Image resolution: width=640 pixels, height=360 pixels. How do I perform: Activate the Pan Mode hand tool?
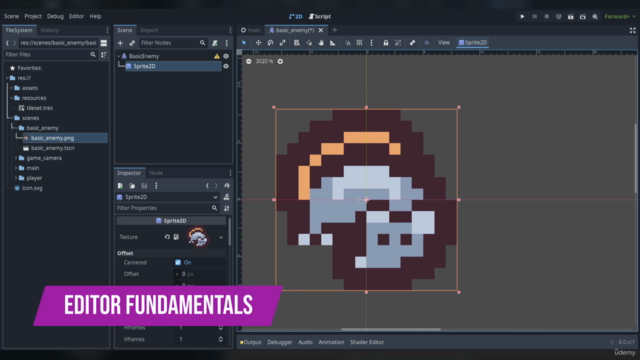coord(321,42)
